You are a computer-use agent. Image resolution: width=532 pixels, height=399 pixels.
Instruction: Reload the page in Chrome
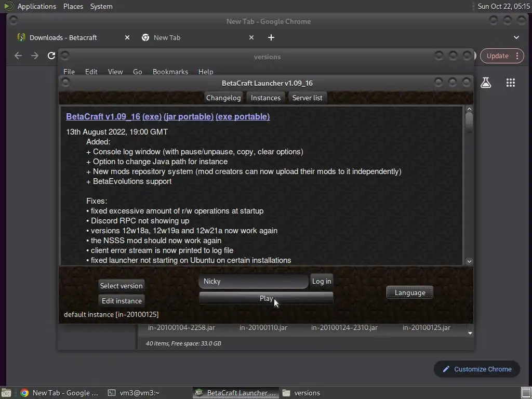pyautogui.click(x=51, y=56)
